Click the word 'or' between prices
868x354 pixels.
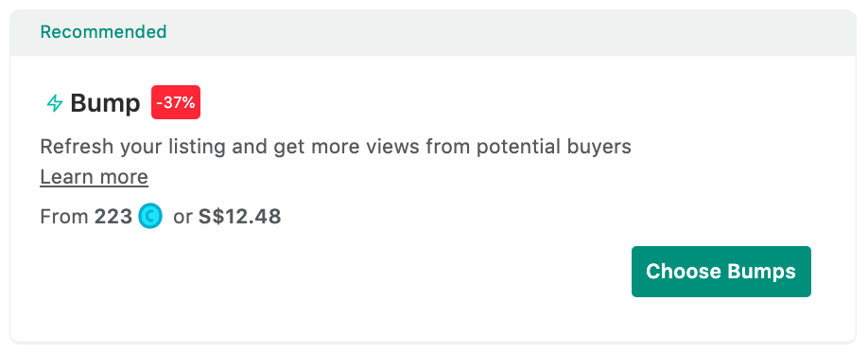click(x=182, y=217)
